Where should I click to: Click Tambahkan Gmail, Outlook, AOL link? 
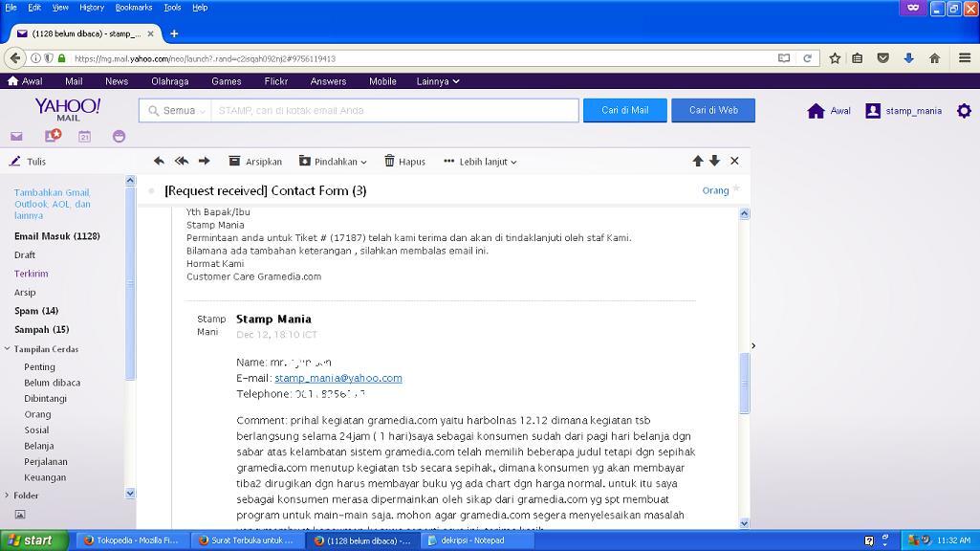click(53, 204)
